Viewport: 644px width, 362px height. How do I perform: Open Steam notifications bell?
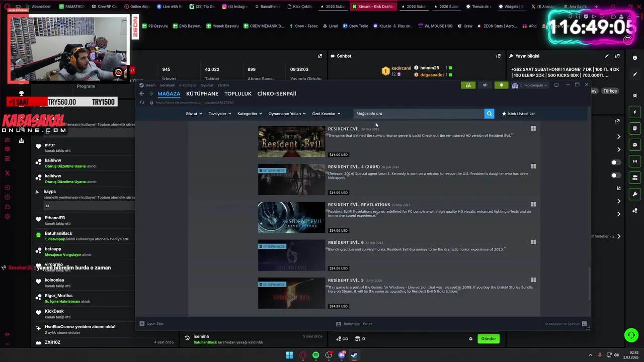pyautogui.click(x=501, y=85)
